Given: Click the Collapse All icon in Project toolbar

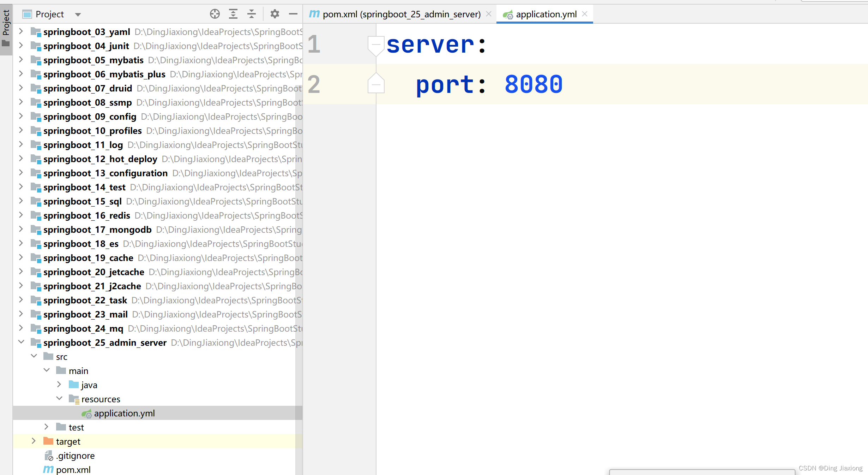Looking at the screenshot, I should pos(251,14).
